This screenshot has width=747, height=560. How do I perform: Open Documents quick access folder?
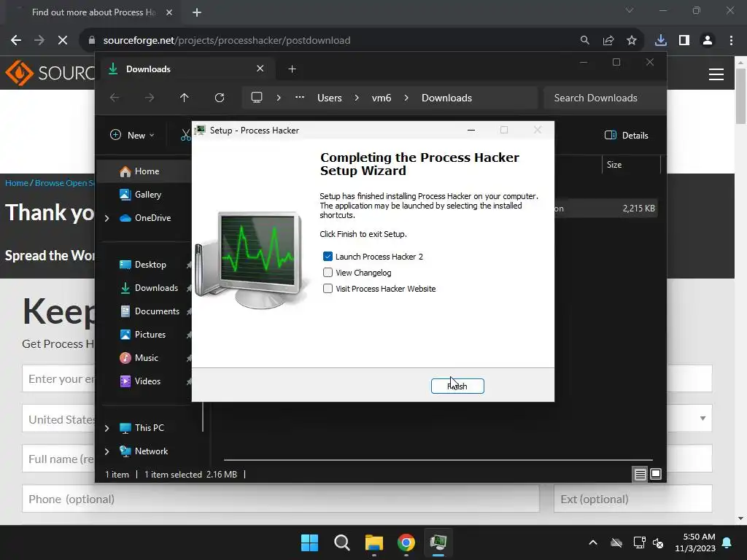coord(158,311)
